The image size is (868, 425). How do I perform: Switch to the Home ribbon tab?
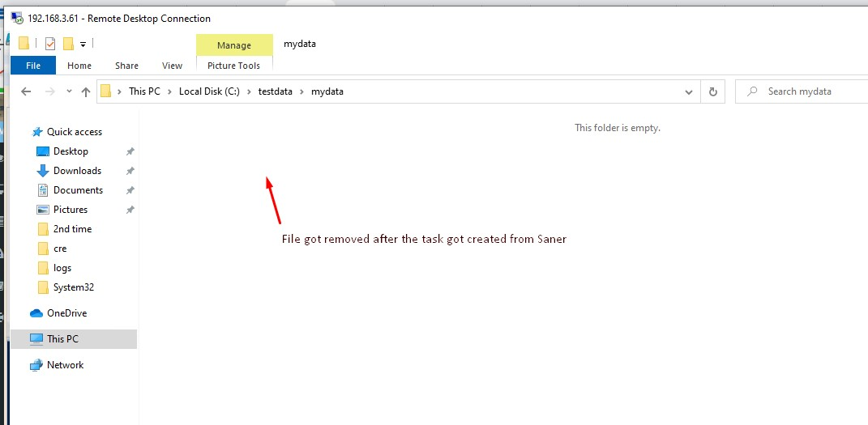click(79, 66)
